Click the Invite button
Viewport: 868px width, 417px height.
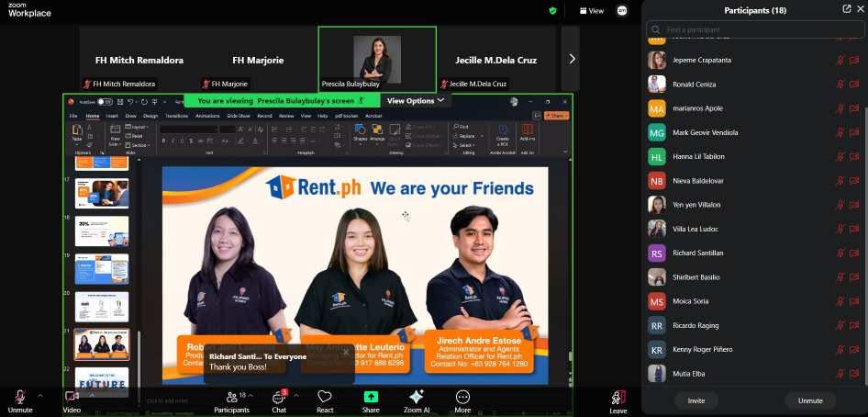tap(696, 400)
